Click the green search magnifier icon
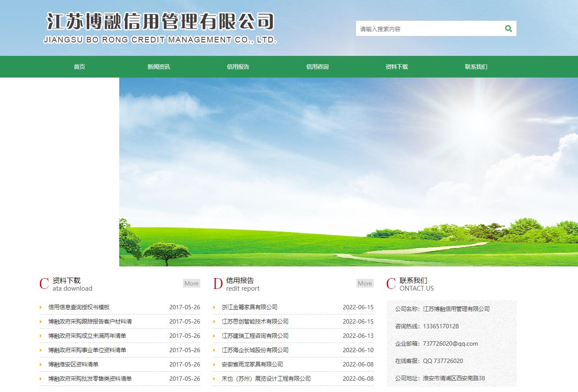578x392 pixels. point(508,29)
